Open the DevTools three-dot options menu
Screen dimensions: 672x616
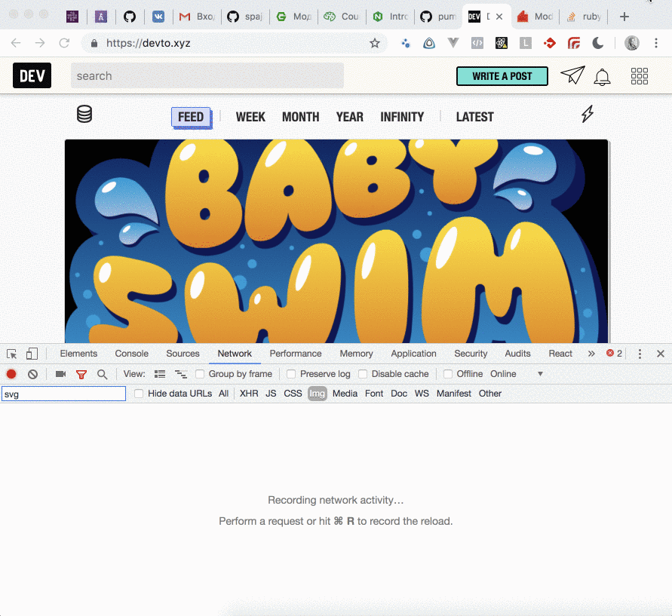coord(640,354)
